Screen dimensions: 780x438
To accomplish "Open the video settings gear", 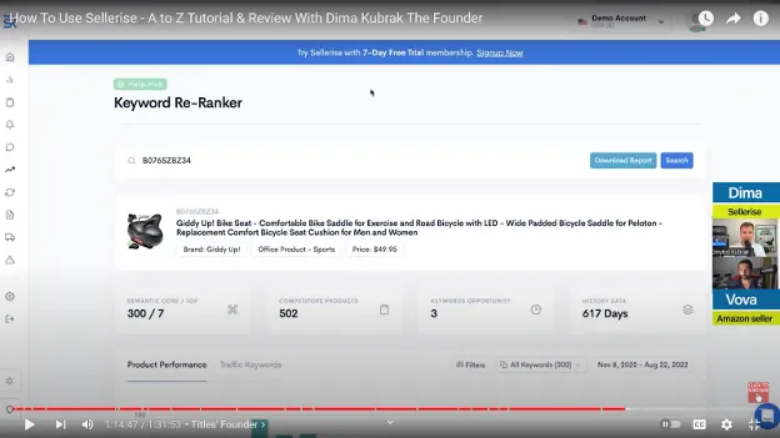I will (726, 425).
